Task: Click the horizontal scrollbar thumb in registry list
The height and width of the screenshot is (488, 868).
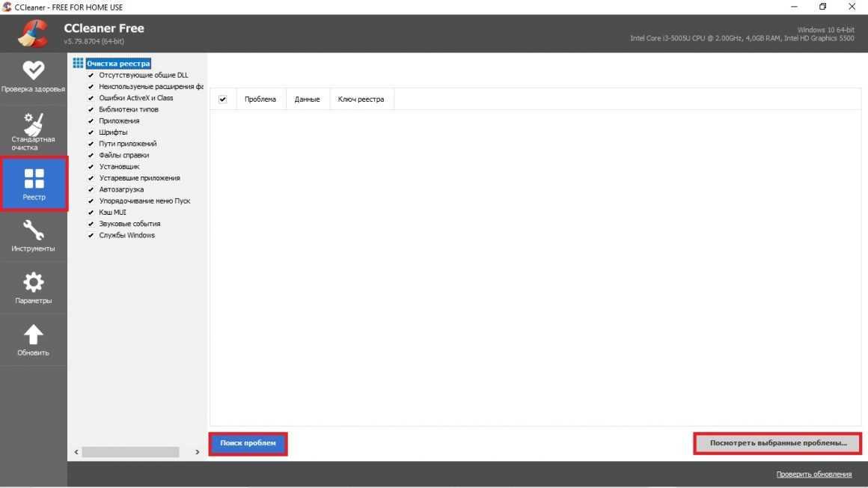Action: click(x=131, y=452)
